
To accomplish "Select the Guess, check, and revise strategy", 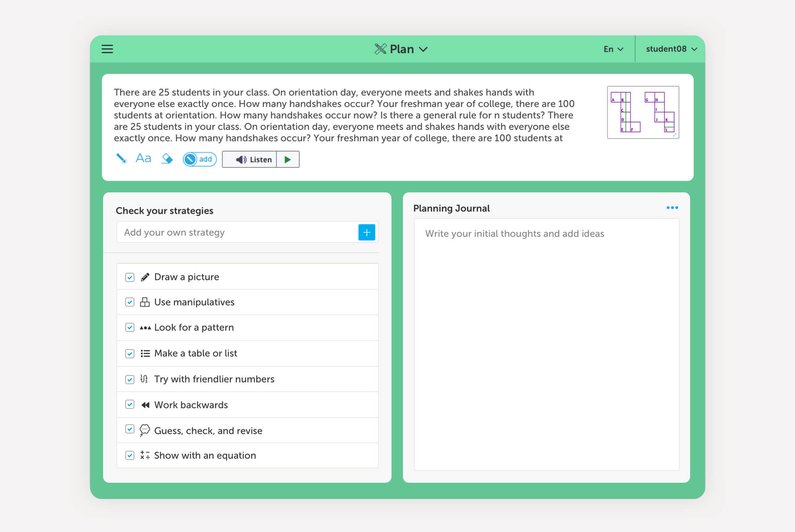I will pos(208,431).
